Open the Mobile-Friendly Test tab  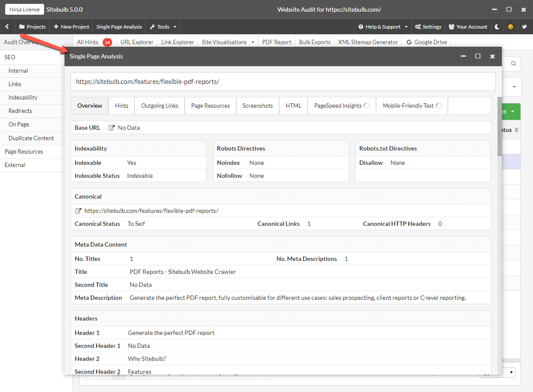[x=412, y=106]
